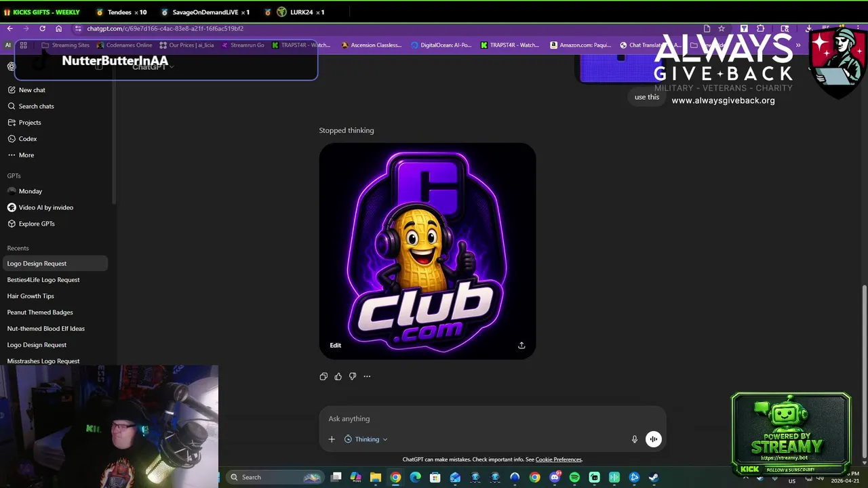Open the Streamrun Go bookmark

[x=243, y=45]
